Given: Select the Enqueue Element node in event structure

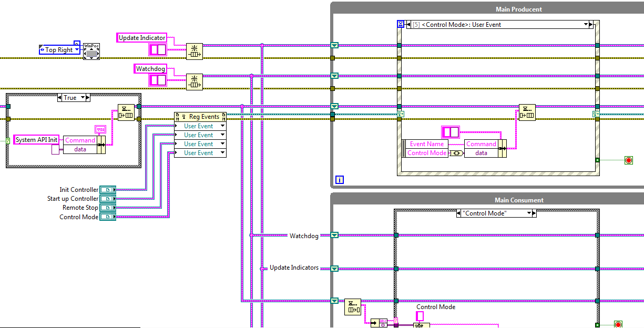Looking at the screenshot, I should click(527, 112).
